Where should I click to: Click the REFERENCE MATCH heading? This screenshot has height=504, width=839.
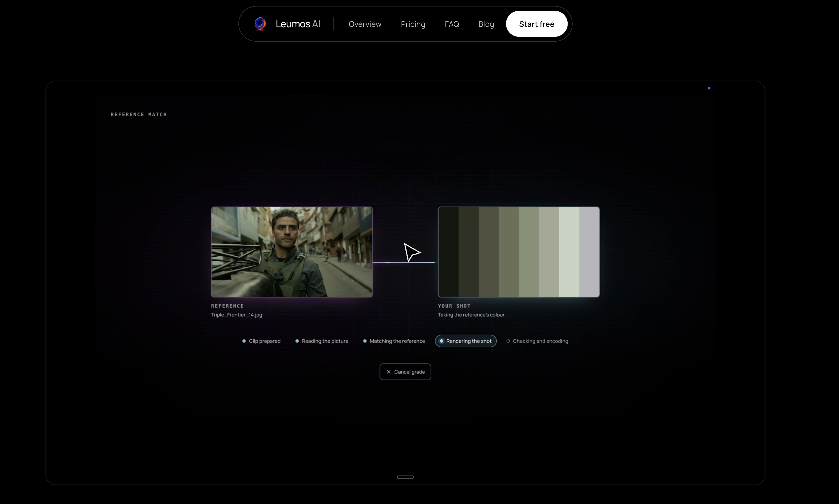(139, 114)
